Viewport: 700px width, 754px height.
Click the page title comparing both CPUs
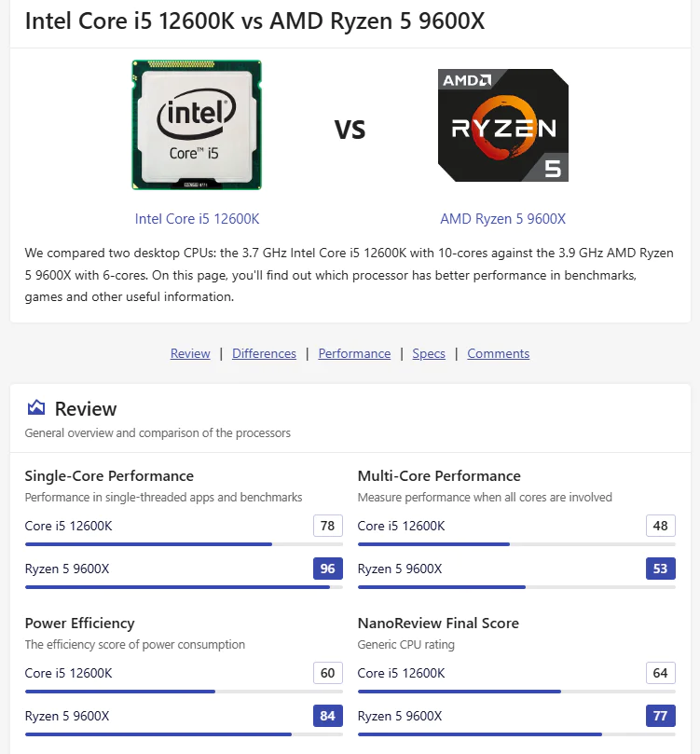(x=254, y=21)
